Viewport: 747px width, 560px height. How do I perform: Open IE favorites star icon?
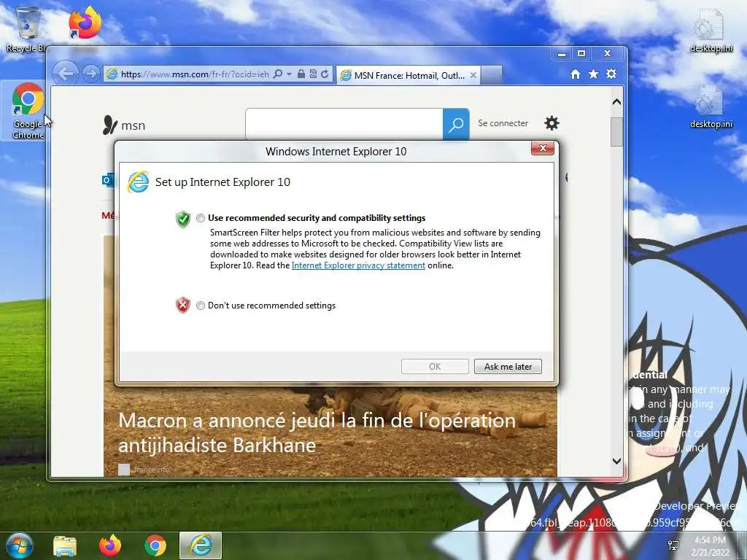(593, 74)
